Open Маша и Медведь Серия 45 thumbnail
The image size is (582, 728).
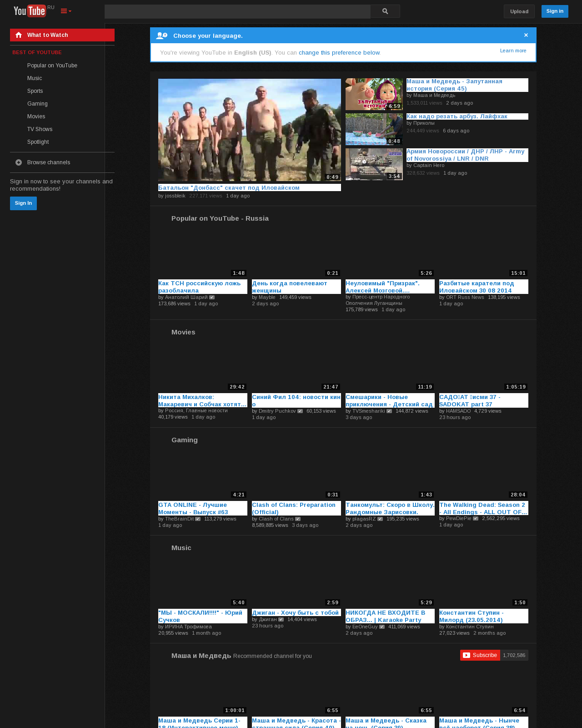coord(374,94)
